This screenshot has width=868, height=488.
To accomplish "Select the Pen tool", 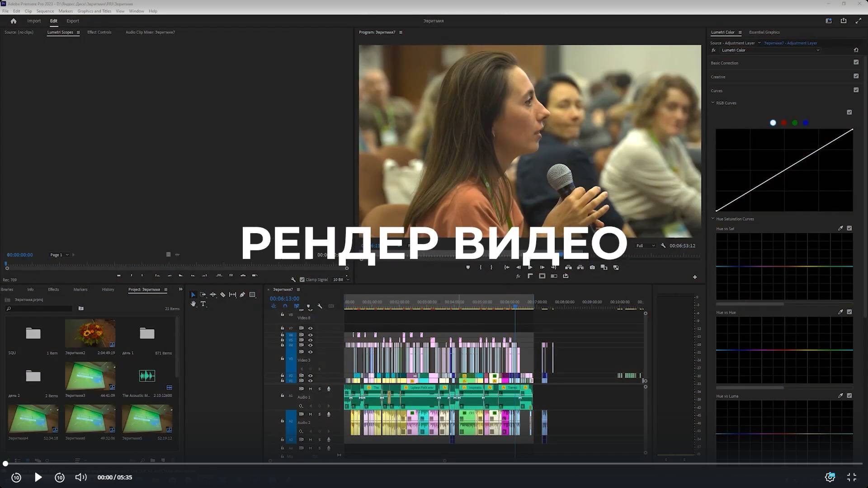I will click(x=242, y=295).
